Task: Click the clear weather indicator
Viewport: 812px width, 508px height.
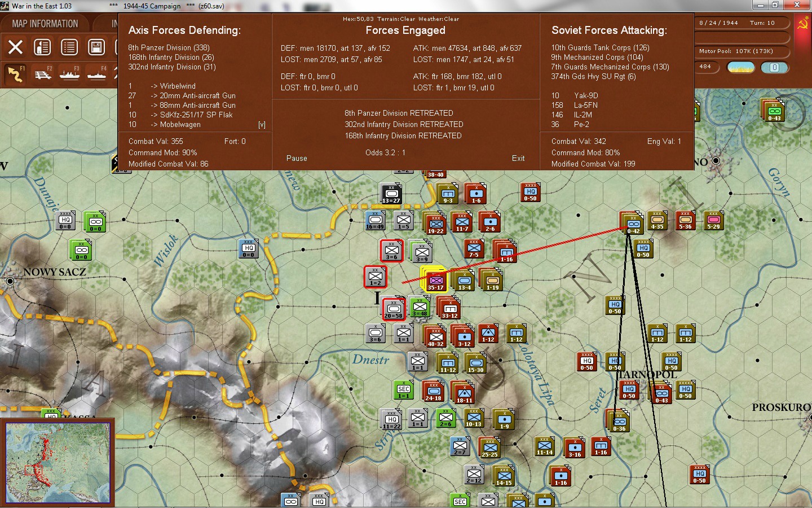Action: (741, 67)
